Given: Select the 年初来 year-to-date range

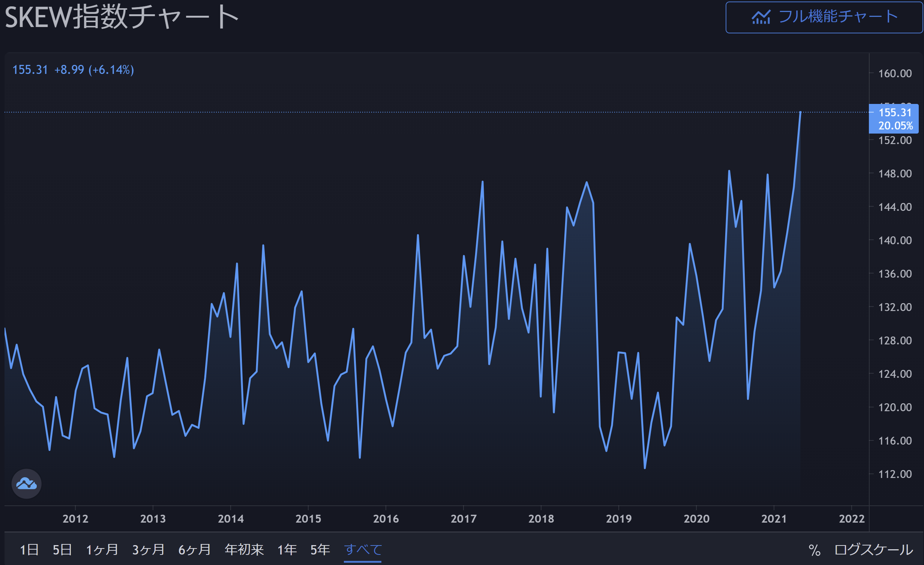Looking at the screenshot, I should pos(244,550).
